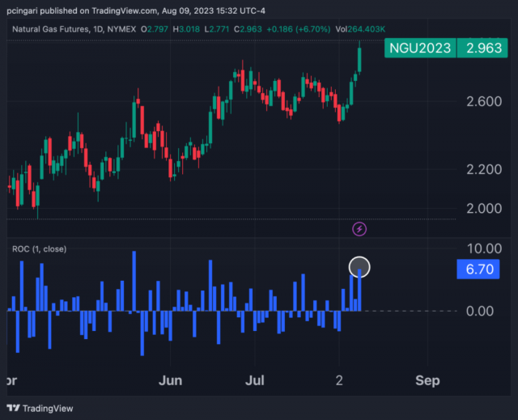518x420 pixels.
Task: Click the Jun label on time axis
Action: pos(171,380)
